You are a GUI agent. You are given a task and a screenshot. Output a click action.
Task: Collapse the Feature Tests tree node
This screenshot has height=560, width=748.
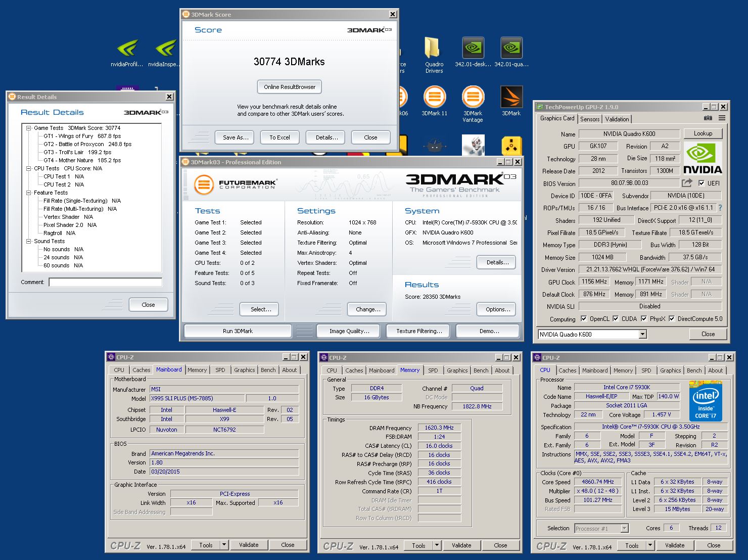[x=29, y=193]
